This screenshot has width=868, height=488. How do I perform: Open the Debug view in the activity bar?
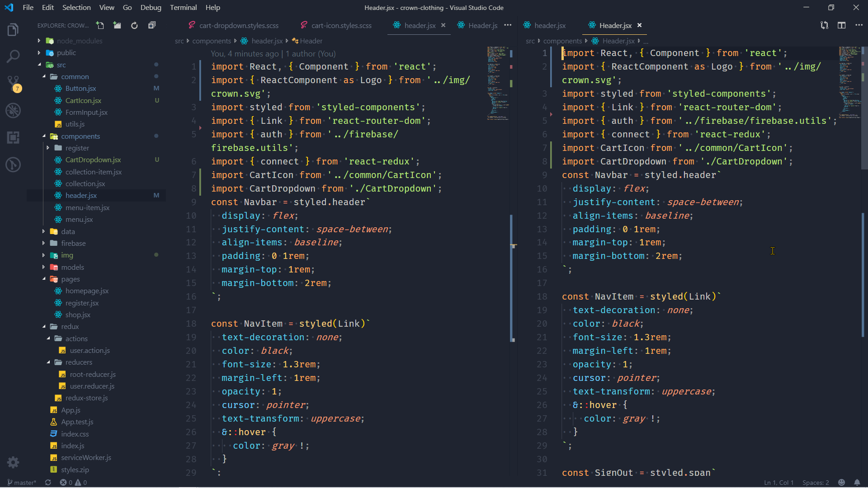(13, 110)
